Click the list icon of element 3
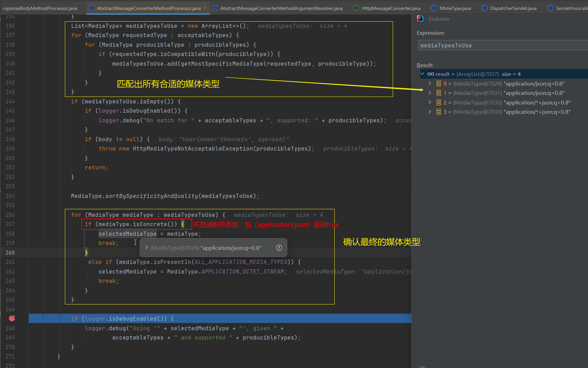 pyautogui.click(x=438, y=112)
